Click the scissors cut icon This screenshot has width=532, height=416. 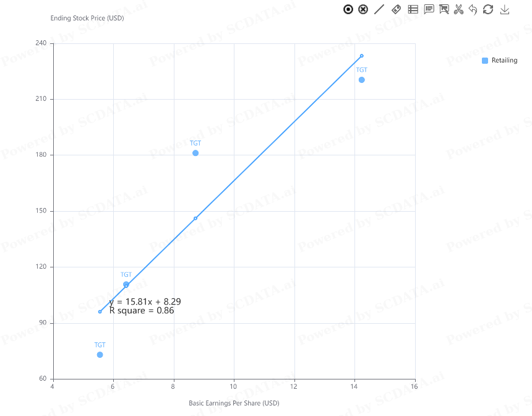[458, 9]
